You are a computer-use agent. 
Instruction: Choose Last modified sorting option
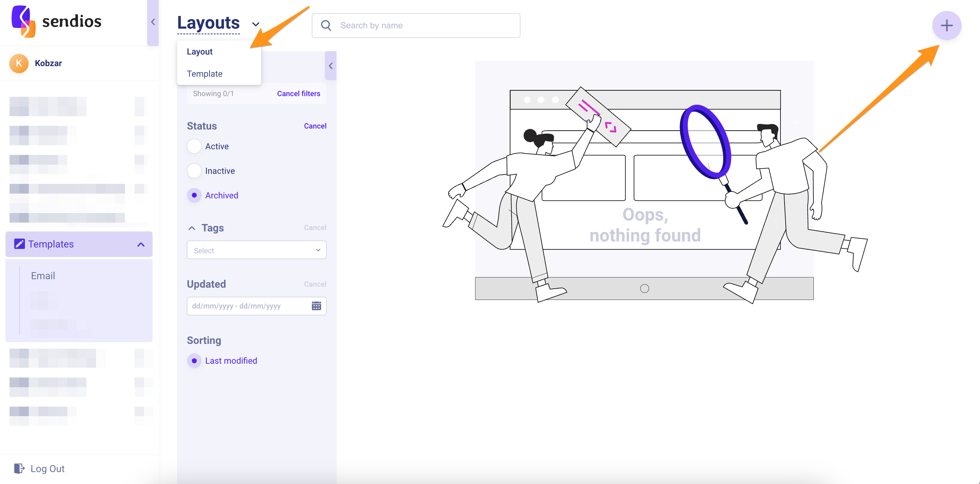click(194, 361)
